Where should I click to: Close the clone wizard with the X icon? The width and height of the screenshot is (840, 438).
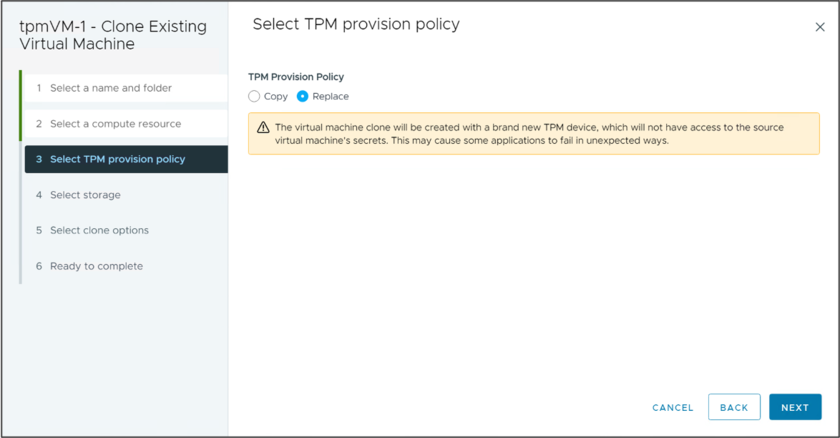pyautogui.click(x=821, y=27)
